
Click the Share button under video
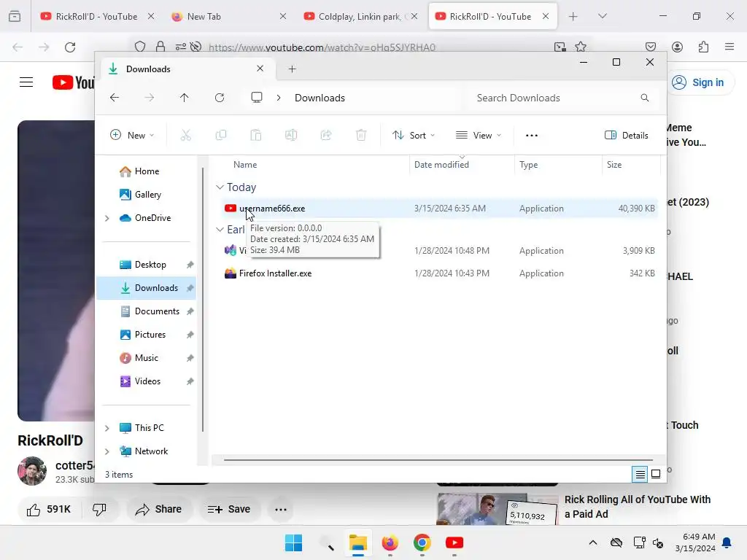[x=158, y=510]
